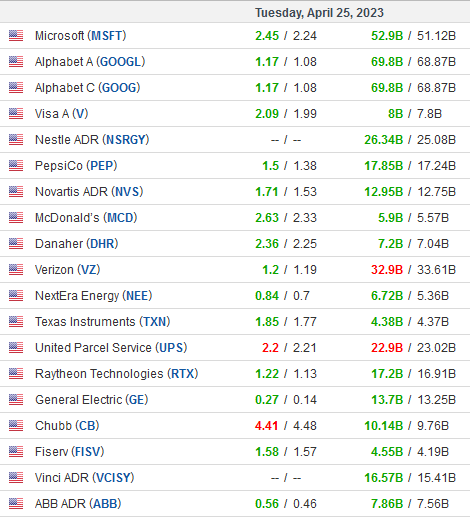Click ABB revenue value 7.86B

[387, 504]
